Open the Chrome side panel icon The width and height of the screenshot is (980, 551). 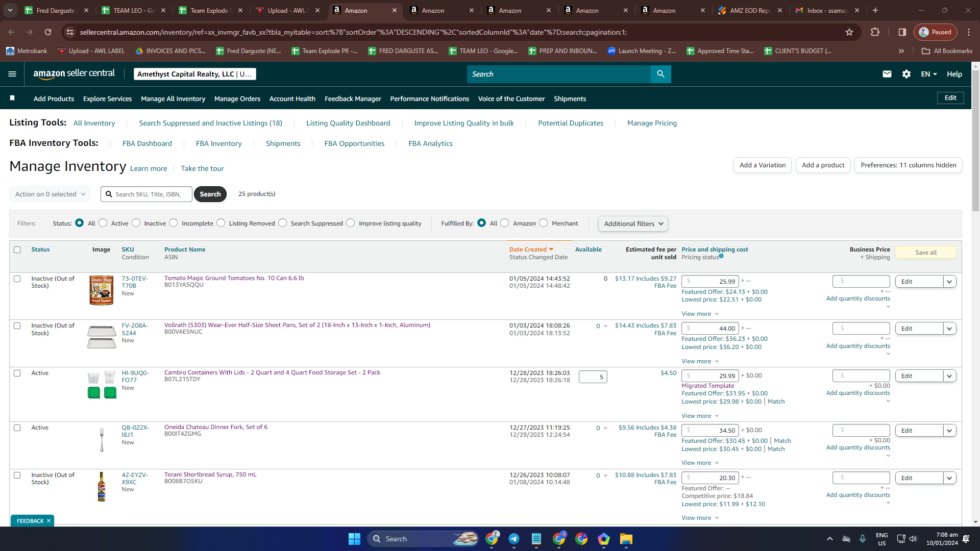[902, 32]
